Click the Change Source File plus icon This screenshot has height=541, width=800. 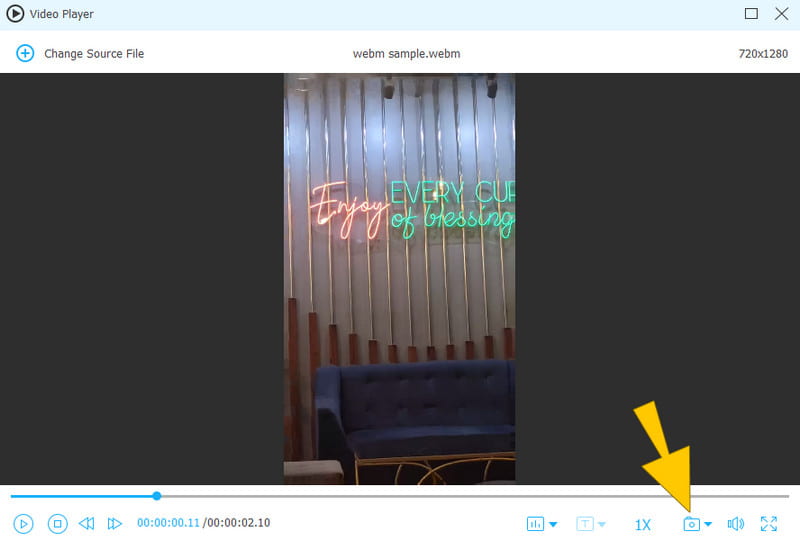coord(25,53)
